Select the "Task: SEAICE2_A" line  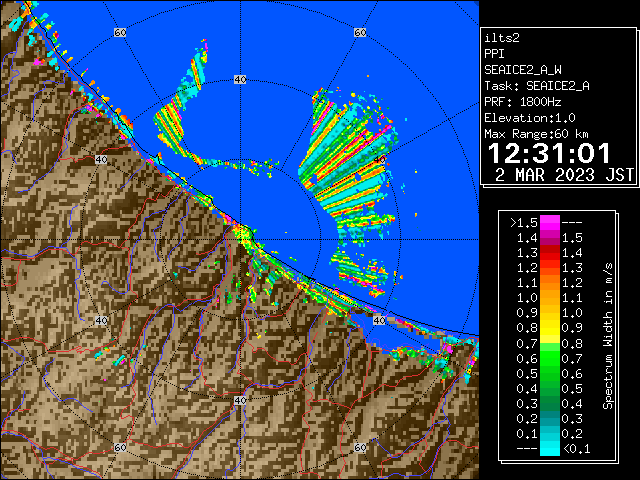[x=537, y=86]
